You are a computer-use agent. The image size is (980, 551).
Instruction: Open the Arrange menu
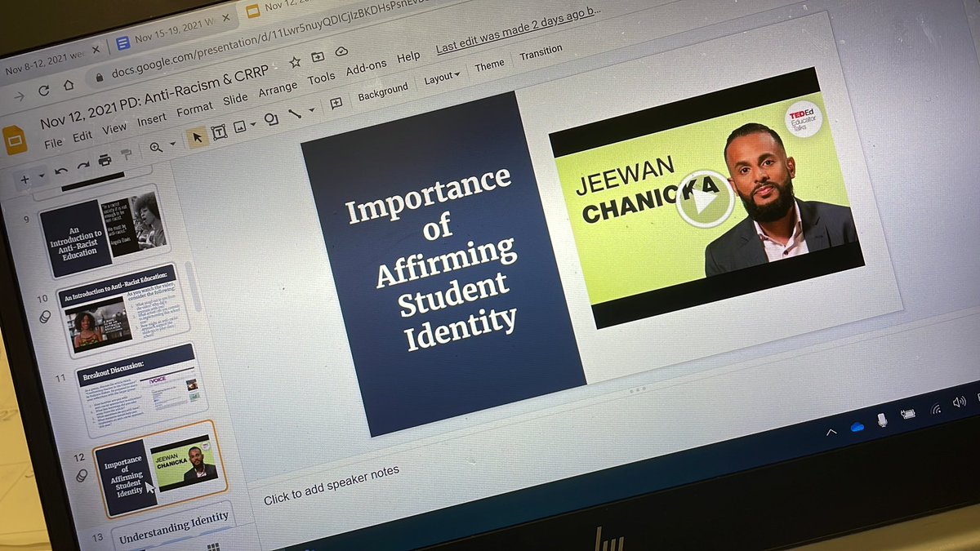[278, 88]
